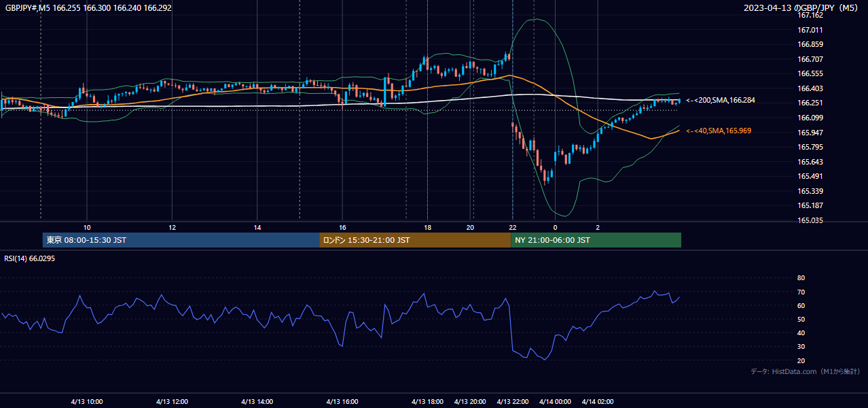The width and height of the screenshot is (868, 408).
Task: Select the NY 21:00-06:00 JST session bar
Action: (596, 240)
